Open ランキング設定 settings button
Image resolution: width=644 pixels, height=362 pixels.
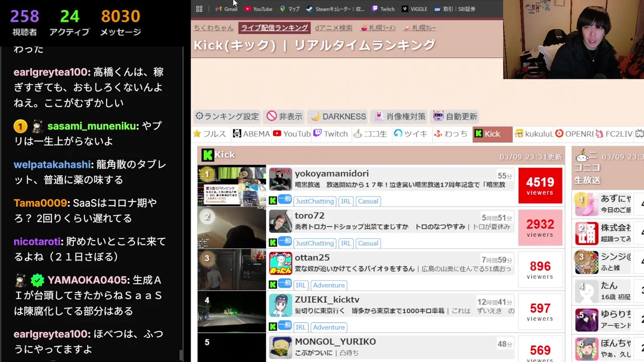(226, 116)
